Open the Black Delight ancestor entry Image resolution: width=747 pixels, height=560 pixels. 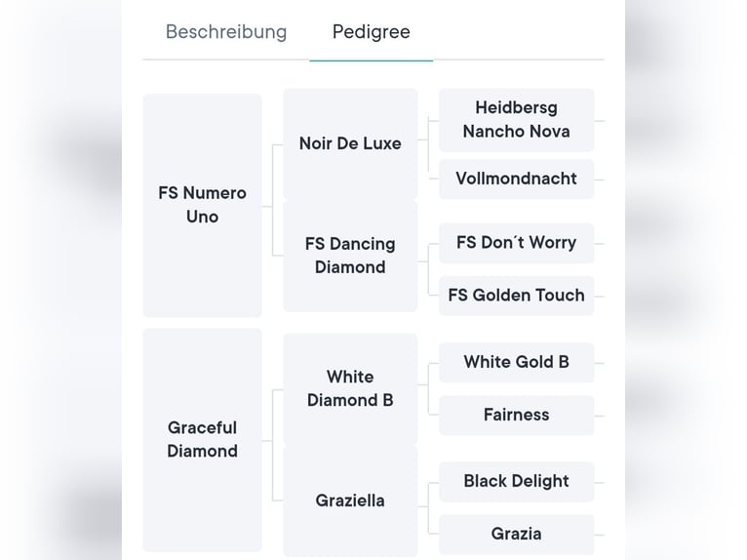pos(516,481)
